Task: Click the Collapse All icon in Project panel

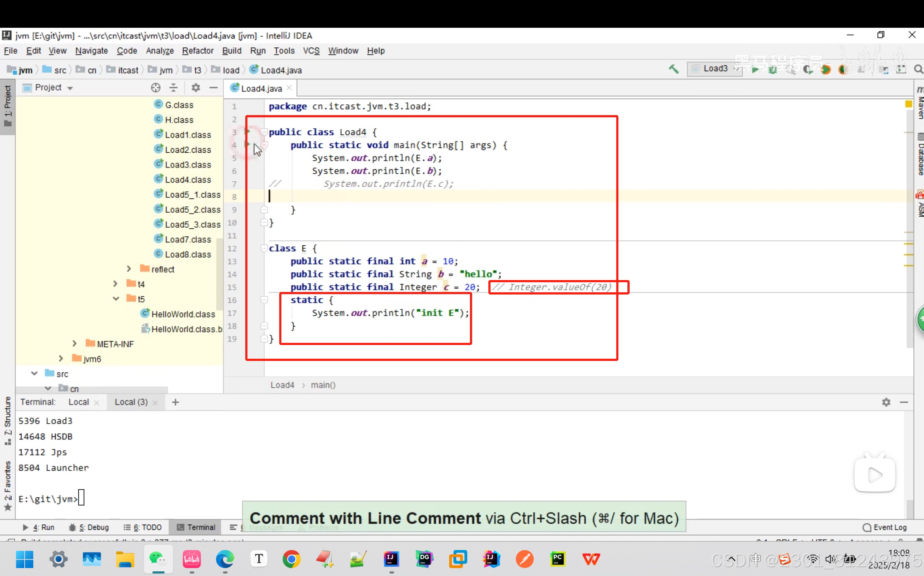Action: tap(173, 88)
